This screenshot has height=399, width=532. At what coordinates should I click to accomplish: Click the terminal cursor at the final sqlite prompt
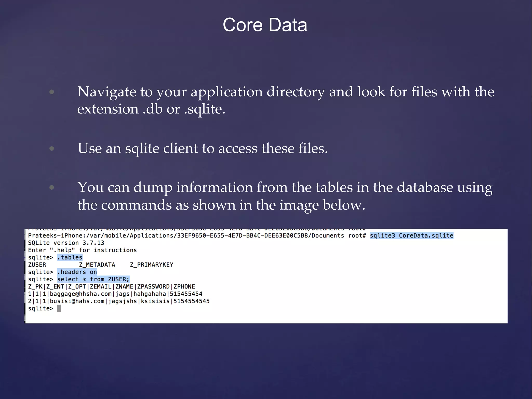tap(59, 308)
